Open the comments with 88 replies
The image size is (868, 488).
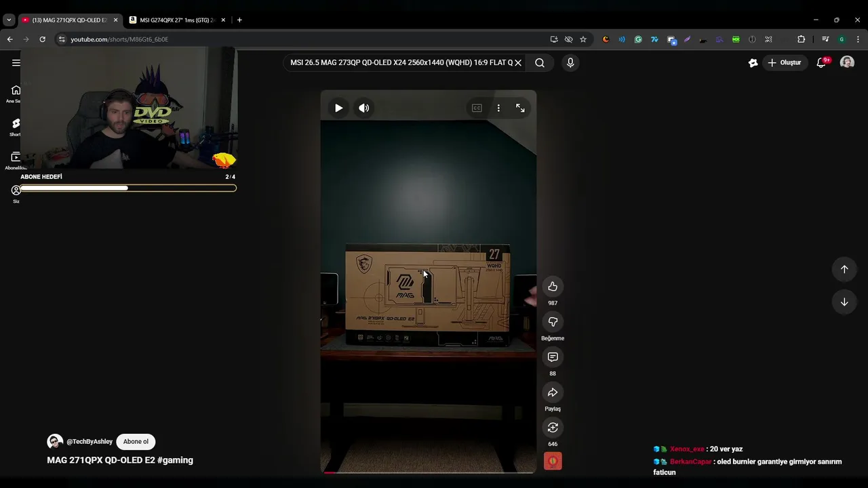(553, 357)
